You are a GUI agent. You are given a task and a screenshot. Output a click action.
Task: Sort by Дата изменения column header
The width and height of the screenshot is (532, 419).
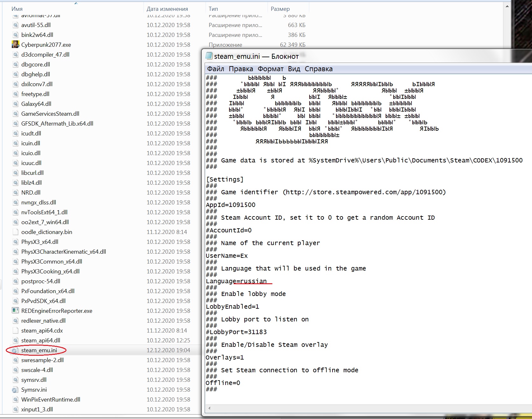pyautogui.click(x=167, y=9)
